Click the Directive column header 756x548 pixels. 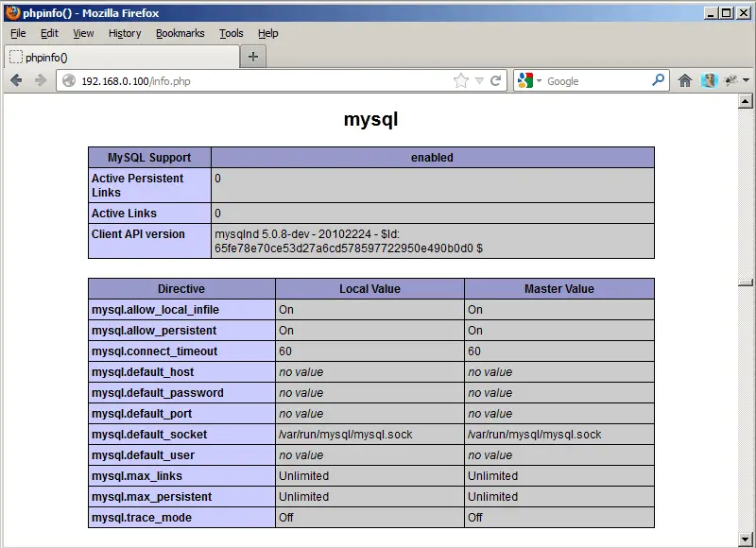pos(181,289)
